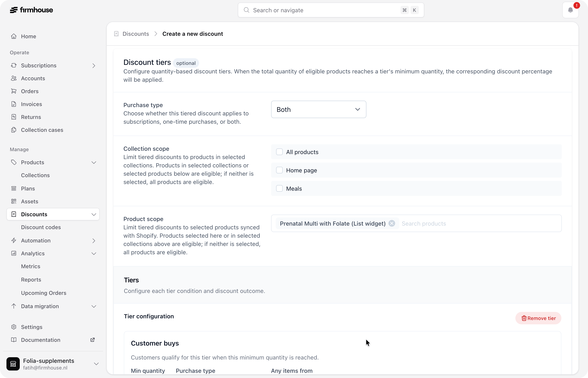
Task: Click the Invoices document icon
Action: [x=14, y=104]
